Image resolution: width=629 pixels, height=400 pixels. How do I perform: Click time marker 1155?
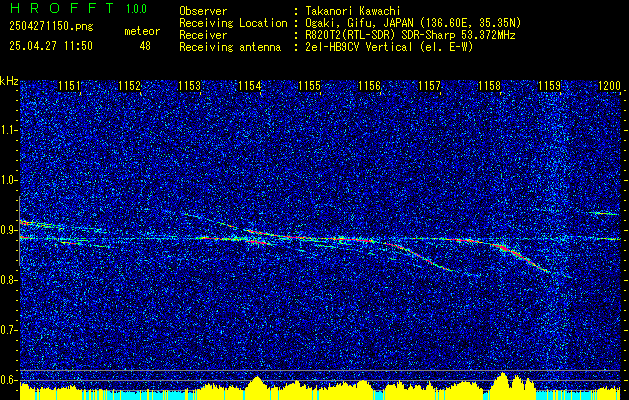pos(309,86)
